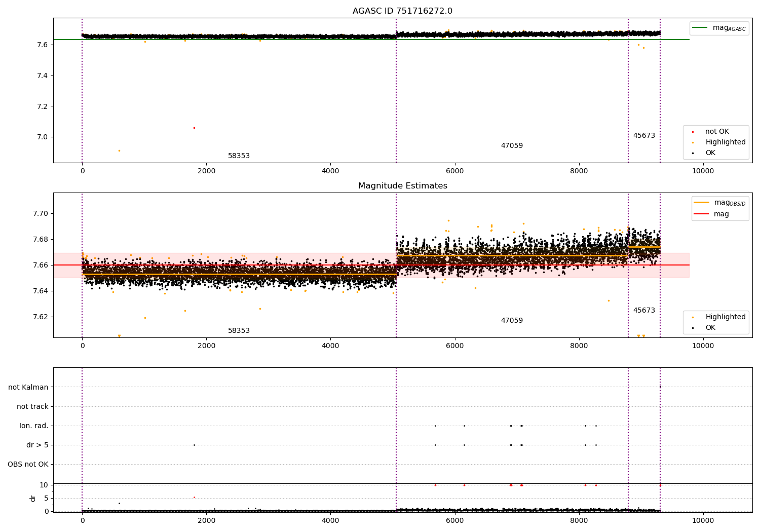Click "45673" in the Magnitude Estimates plot

[644, 311]
